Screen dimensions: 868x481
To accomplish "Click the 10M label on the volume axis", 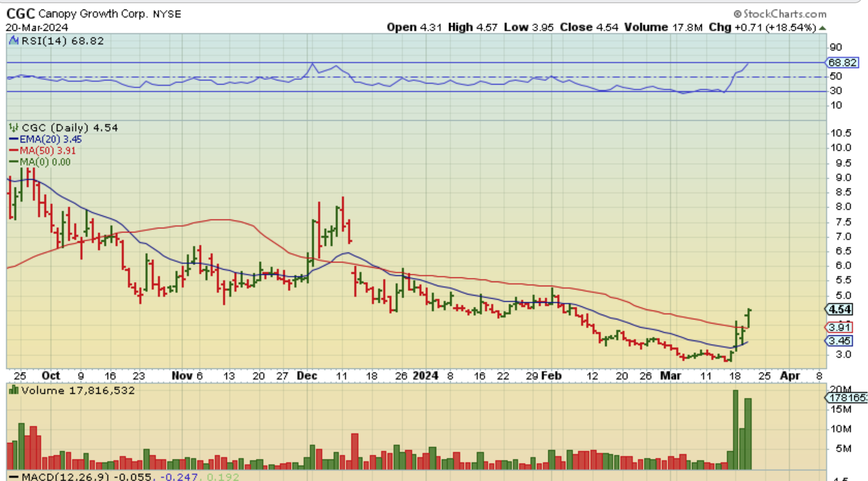I will (842, 429).
